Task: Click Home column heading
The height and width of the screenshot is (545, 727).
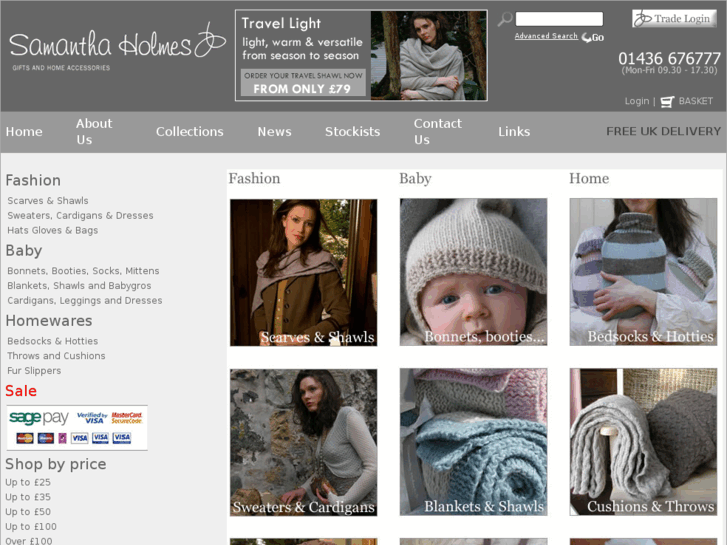Action: [589, 179]
